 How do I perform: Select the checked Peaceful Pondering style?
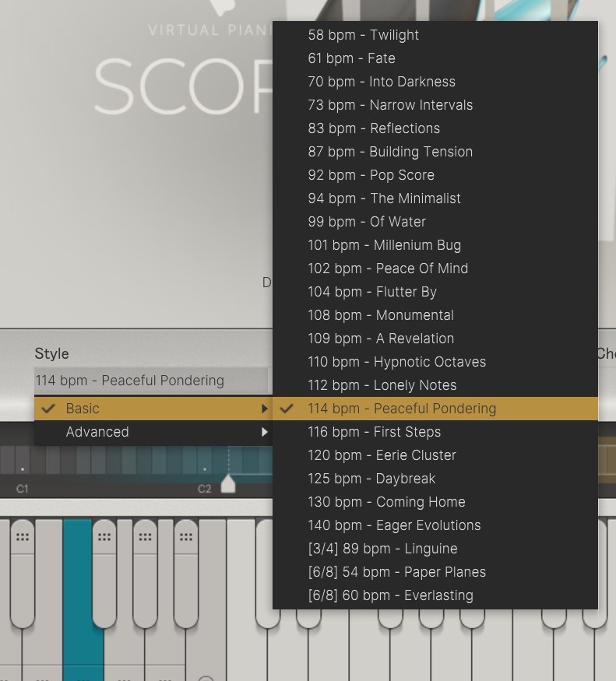coord(402,409)
